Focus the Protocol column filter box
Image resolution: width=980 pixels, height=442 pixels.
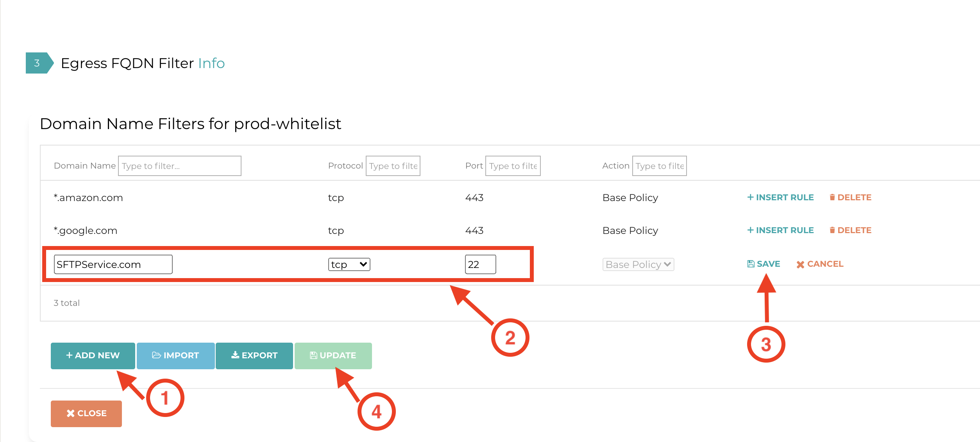(x=393, y=166)
